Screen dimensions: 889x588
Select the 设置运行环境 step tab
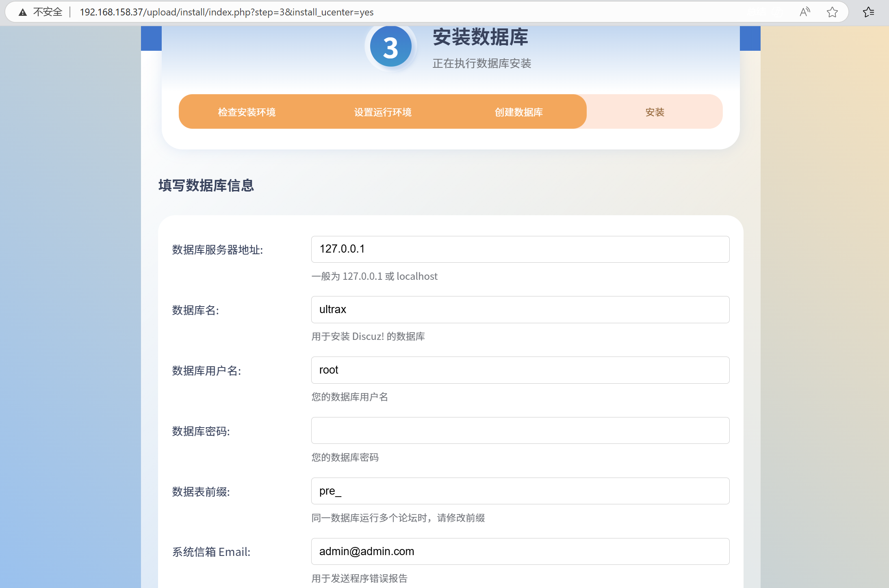tap(383, 112)
